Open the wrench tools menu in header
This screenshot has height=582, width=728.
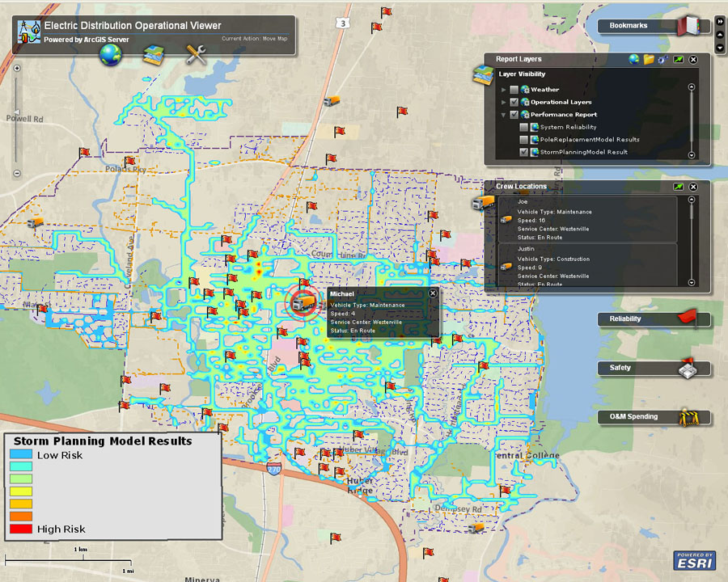(x=196, y=55)
